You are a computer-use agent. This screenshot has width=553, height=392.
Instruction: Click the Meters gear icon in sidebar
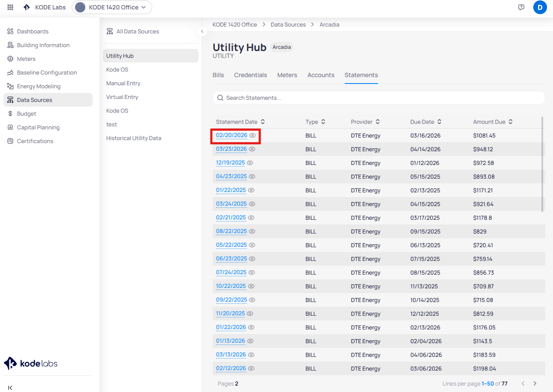[x=10, y=59]
